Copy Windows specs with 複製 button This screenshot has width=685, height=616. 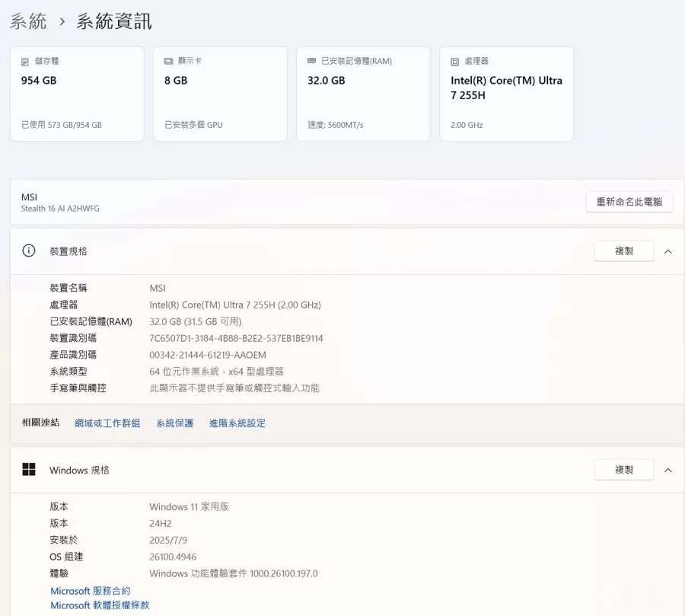[623, 471]
